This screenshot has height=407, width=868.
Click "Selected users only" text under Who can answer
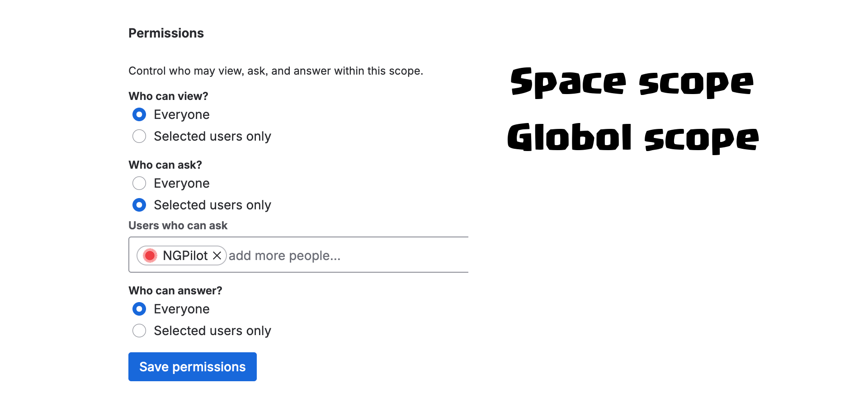(212, 331)
